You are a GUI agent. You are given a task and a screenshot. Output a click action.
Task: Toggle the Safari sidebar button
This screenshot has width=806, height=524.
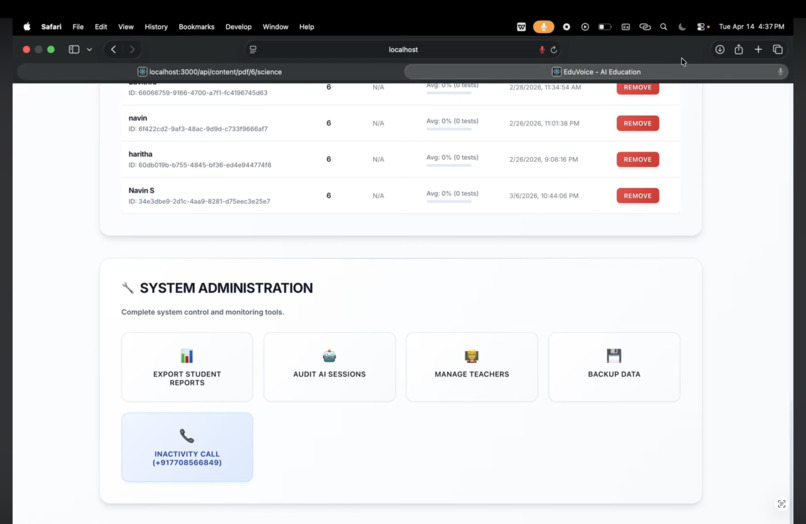(74, 49)
